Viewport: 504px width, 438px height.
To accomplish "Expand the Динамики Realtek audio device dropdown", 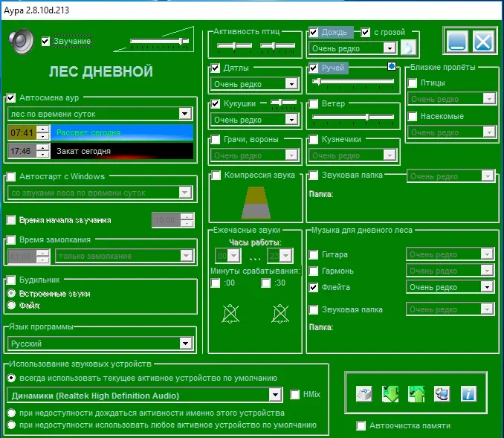I will coord(275,395).
